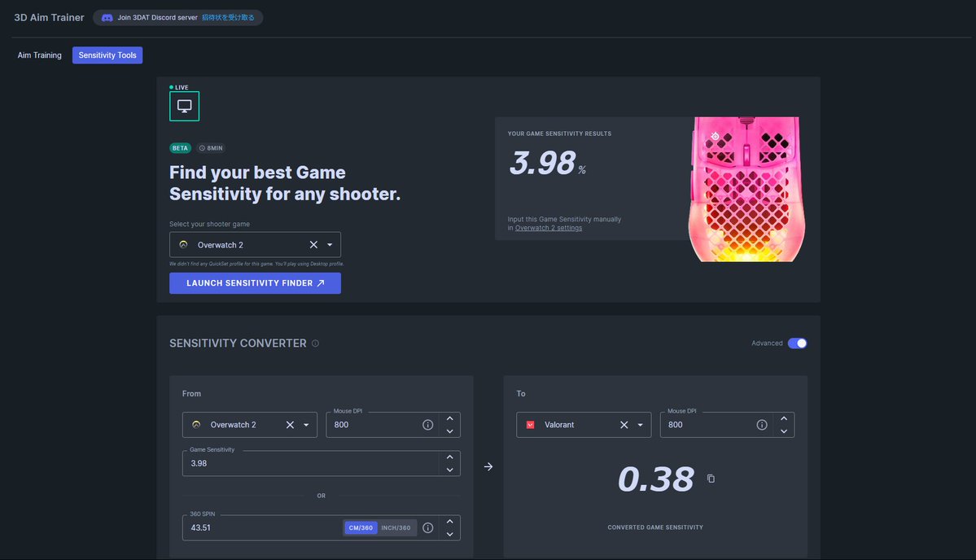Click the Valorant logo icon in To field
This screenshot has height=560, width=976.
[x=530, y=425]
